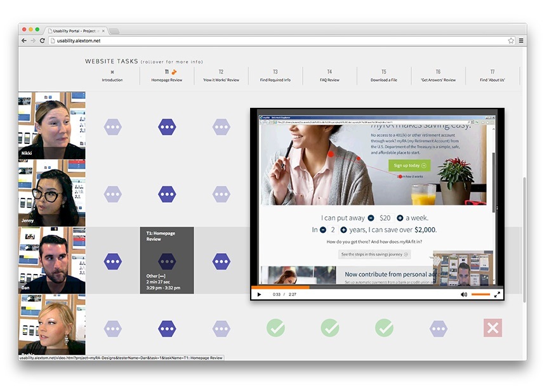Expand the video player to fullscreen

pyautogui.click(x=497, y=294)
